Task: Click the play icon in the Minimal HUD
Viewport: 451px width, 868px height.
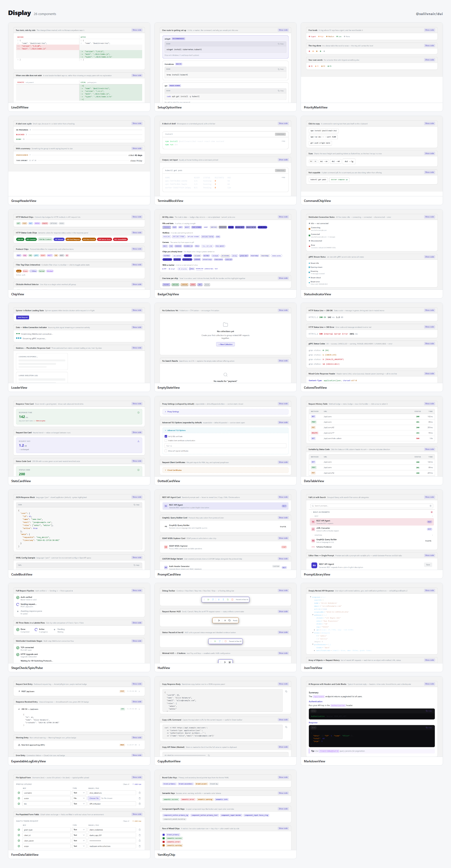Action: point(225,662)
